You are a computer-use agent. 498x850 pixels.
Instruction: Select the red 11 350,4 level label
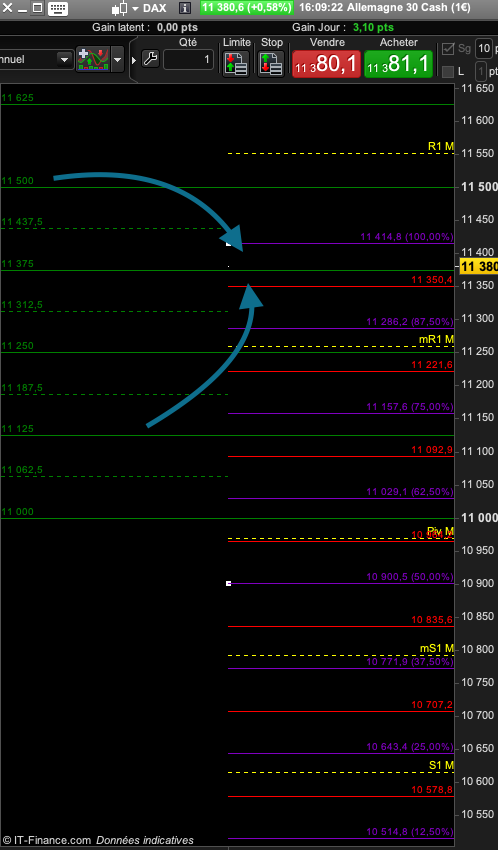(432, 280)
